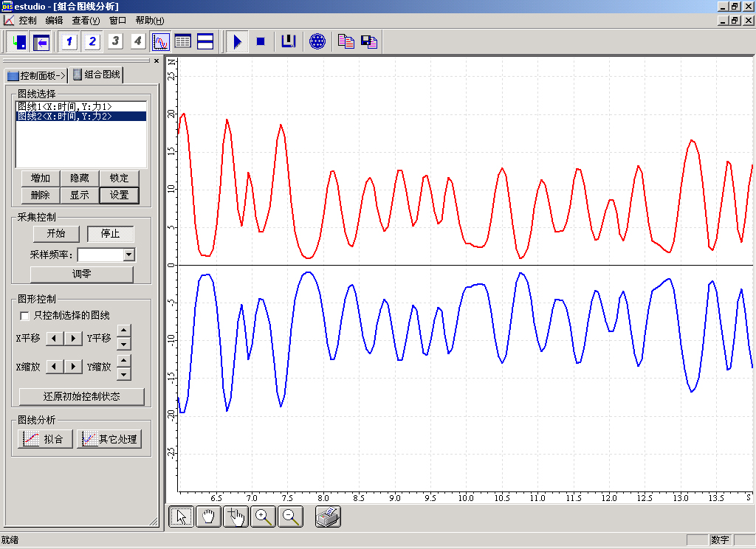Choose the hand pan tool
Image resolution: width=756 pixels, height=549 pixels.
tap(208, 517)
